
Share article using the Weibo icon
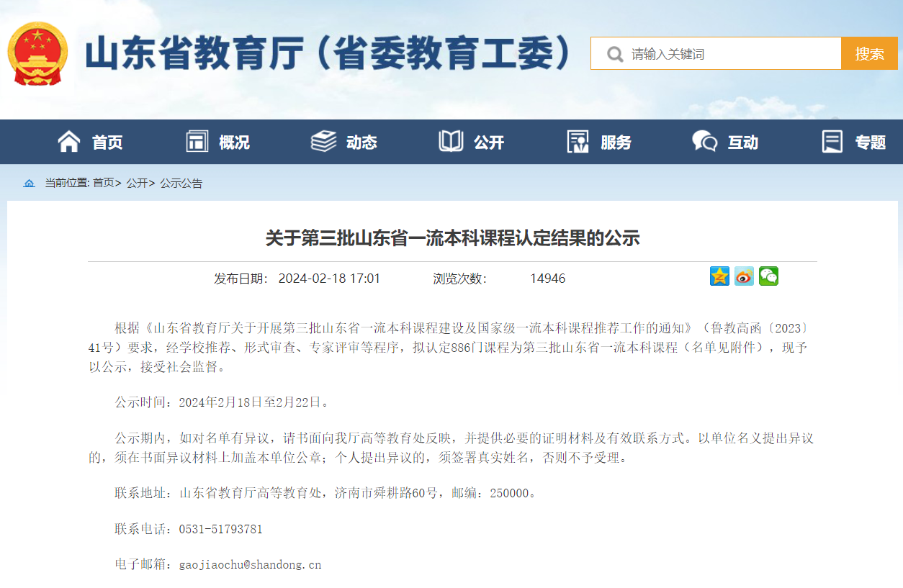744,276
